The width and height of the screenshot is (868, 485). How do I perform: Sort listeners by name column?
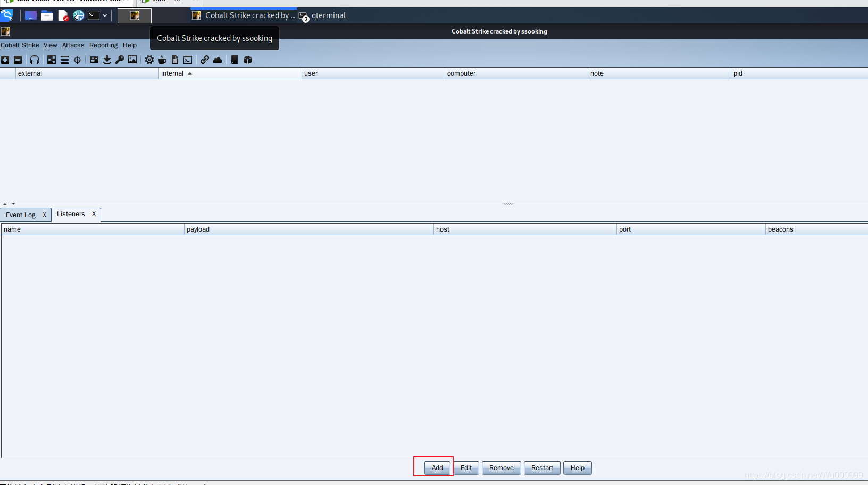click(93, 229)
